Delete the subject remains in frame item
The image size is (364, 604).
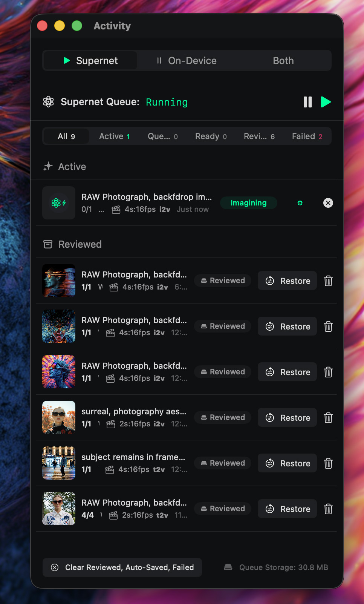328,463
